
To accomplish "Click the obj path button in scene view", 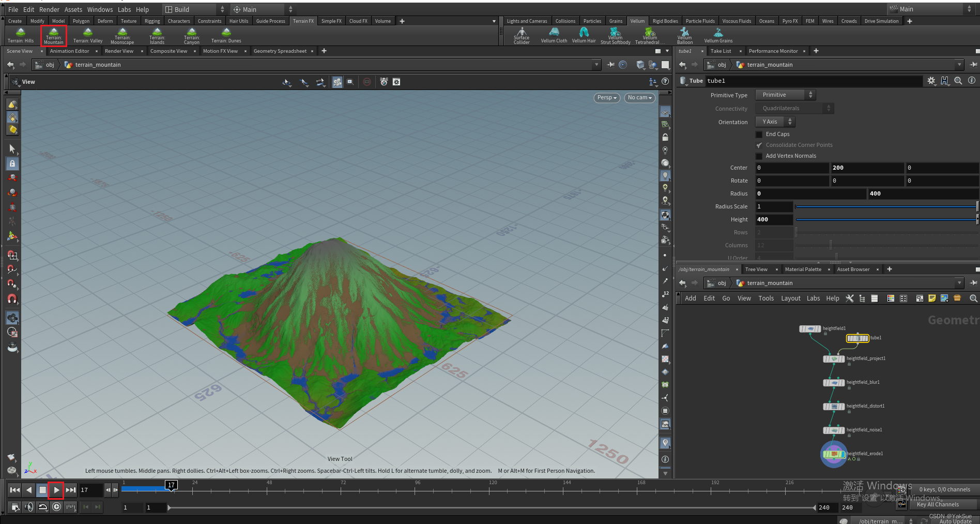I will tap(45, 65).
